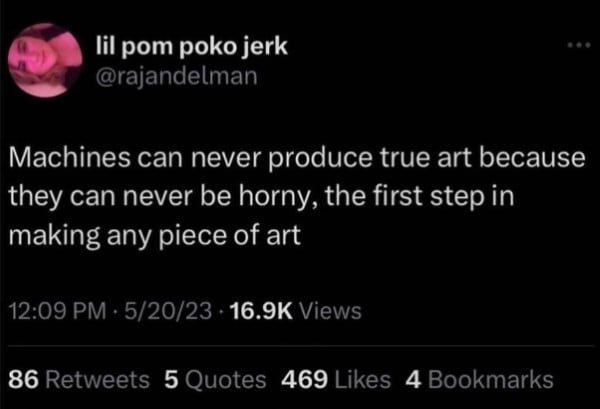Click the profile avatar picture

pos(47,58)
